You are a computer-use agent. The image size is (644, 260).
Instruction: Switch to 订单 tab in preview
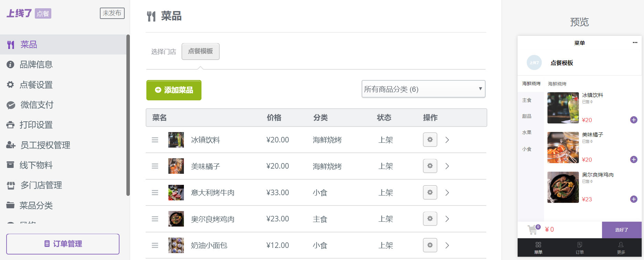[x=580, y=248]
